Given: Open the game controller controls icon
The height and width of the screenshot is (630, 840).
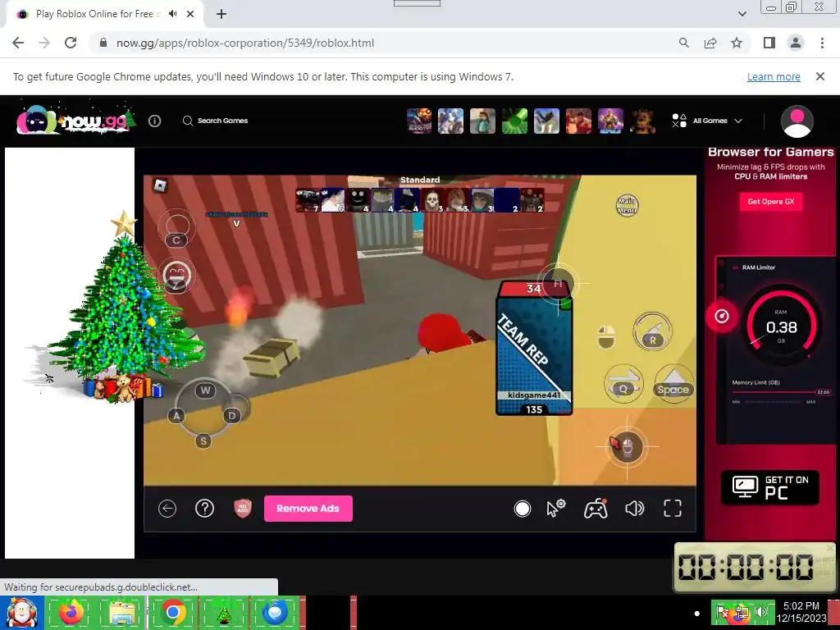Looking at the screenshot, I should [x=596, y=509].
